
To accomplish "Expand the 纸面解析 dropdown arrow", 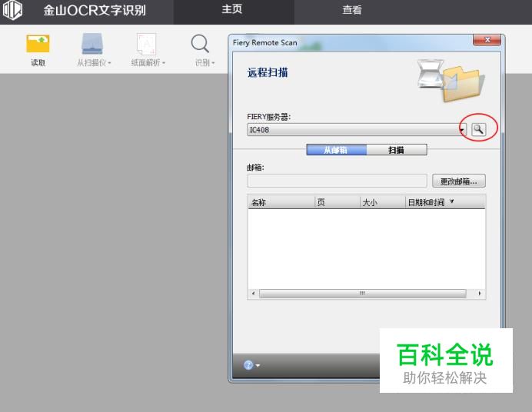I will pos(164,63).
